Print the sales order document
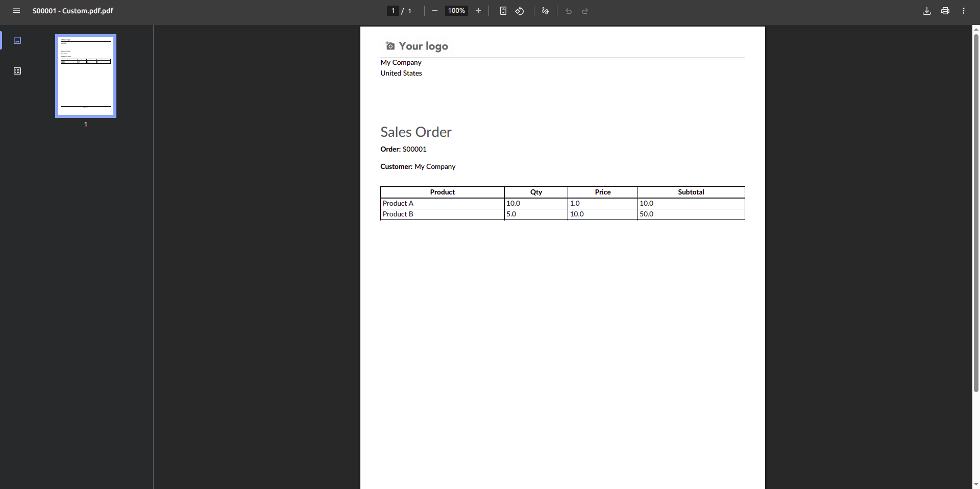The image size is (980, 489). point(945,11)
